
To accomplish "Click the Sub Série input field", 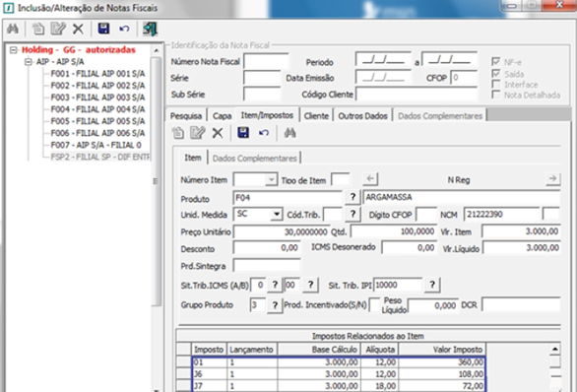I will [262, 95].
